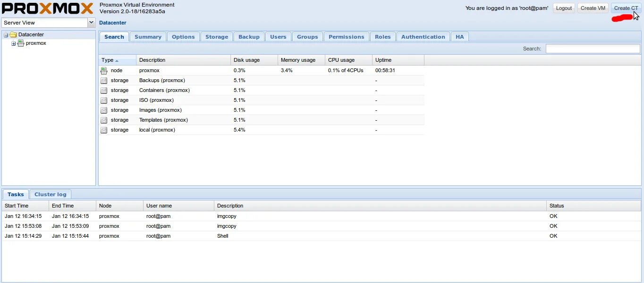Open the HA tab
644x283 pixels.
[x=460, y=37]
